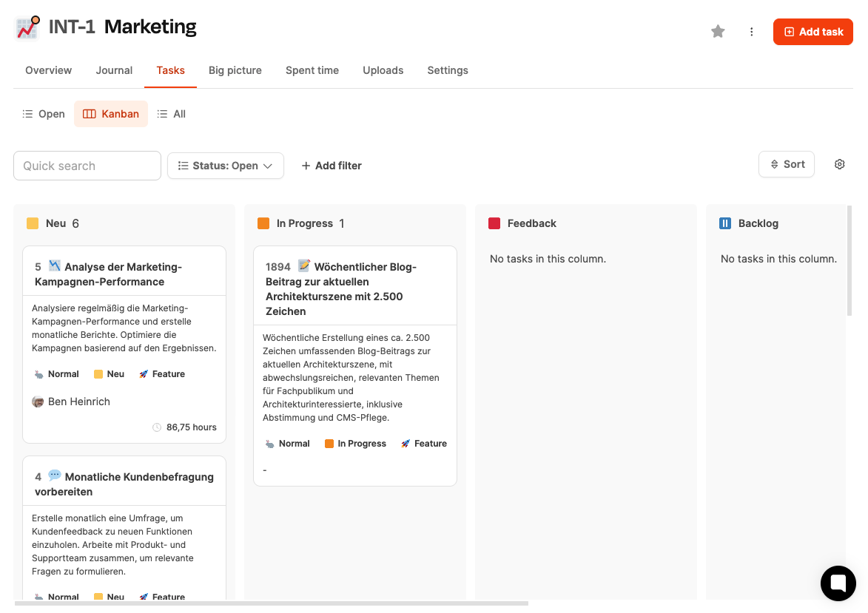868x613 pixels.
Task: Switch to the Open list view
Action: click(44, 114)
